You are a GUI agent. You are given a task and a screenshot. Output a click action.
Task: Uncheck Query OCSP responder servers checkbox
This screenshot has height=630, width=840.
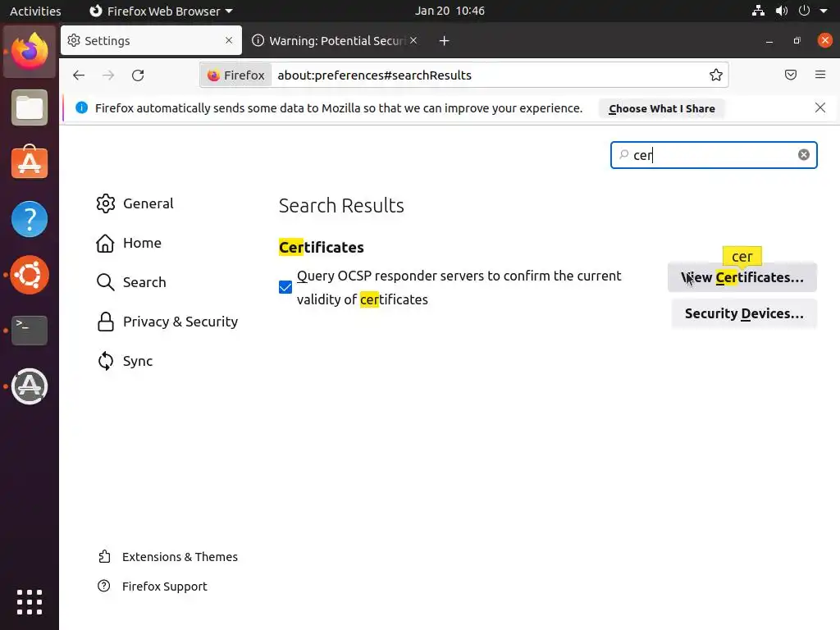click(x=285, y=287)
